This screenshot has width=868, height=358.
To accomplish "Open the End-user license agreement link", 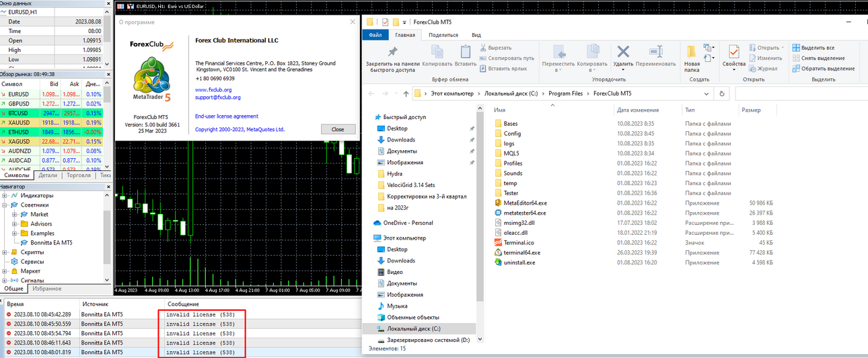I will coord(226,116).
